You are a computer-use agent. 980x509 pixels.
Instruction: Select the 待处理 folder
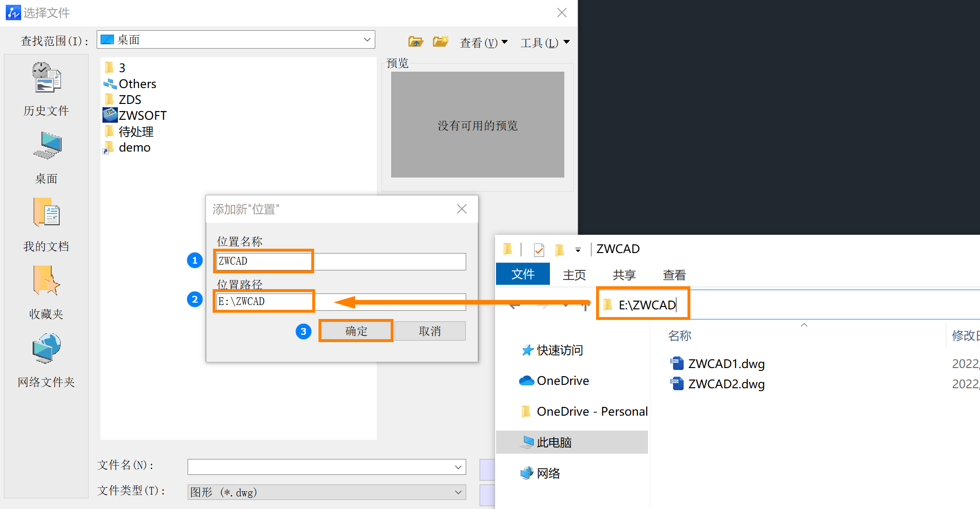tap(128, 131)
